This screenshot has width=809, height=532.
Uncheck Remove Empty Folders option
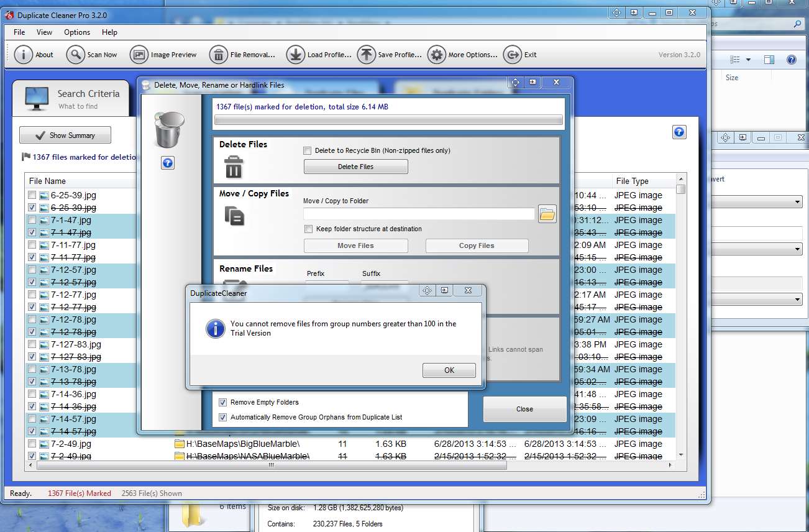(x=223, y=402)
